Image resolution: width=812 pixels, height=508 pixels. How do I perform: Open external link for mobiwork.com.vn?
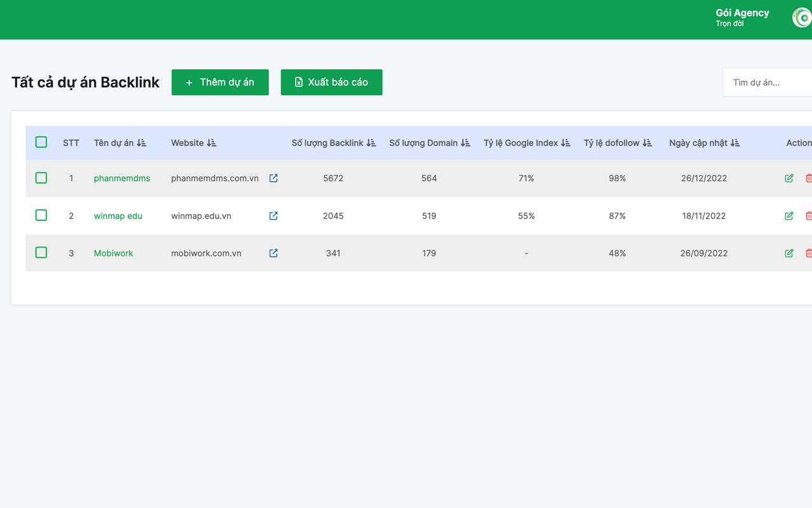pos(273,253)
